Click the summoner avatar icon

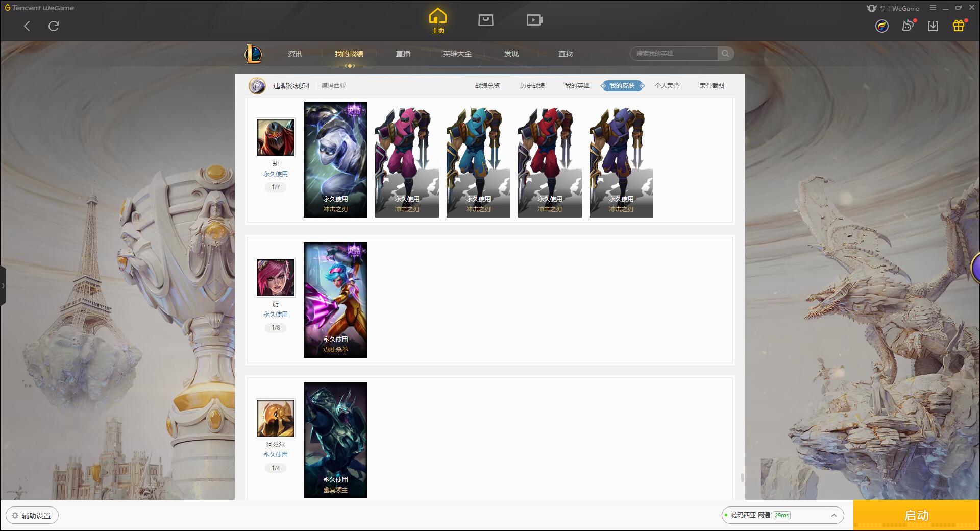[x=257, y=86]
